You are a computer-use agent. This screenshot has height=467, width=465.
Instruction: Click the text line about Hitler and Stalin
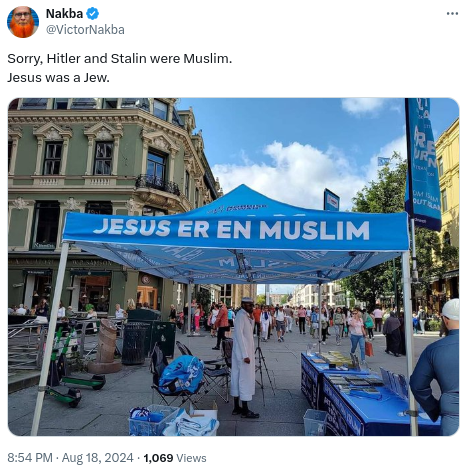click(x=120, y=59)
